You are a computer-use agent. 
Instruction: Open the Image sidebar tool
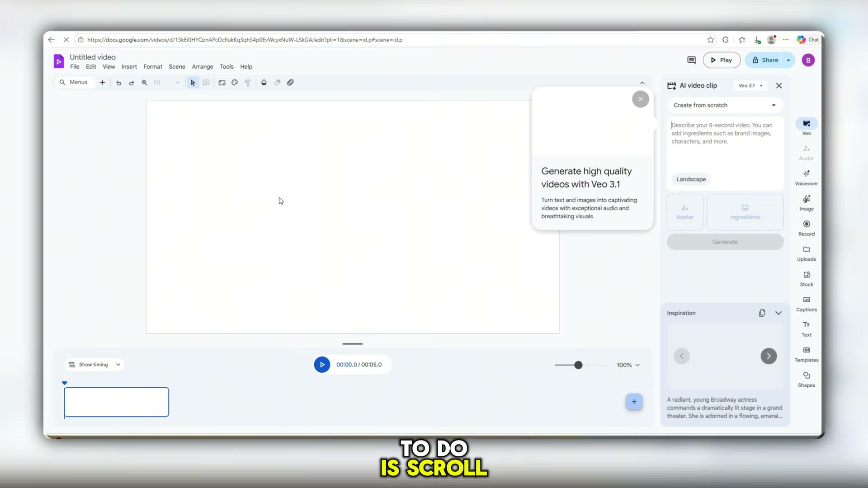tap(807, 203)
